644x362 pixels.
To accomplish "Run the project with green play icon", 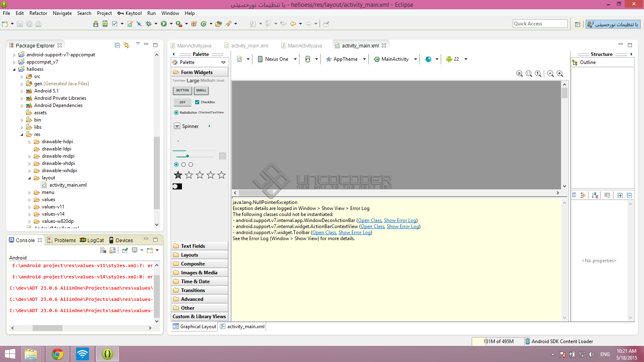I will pos(164,24).
